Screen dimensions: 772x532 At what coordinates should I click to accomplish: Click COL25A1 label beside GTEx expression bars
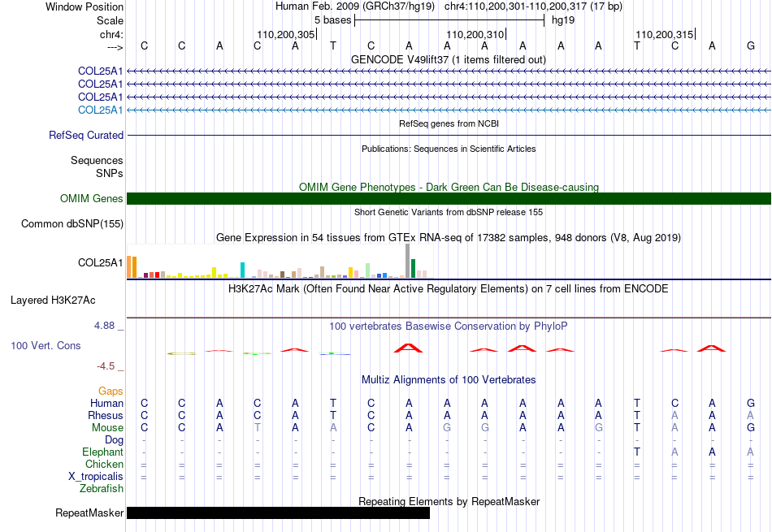click(x=101, y=262)
